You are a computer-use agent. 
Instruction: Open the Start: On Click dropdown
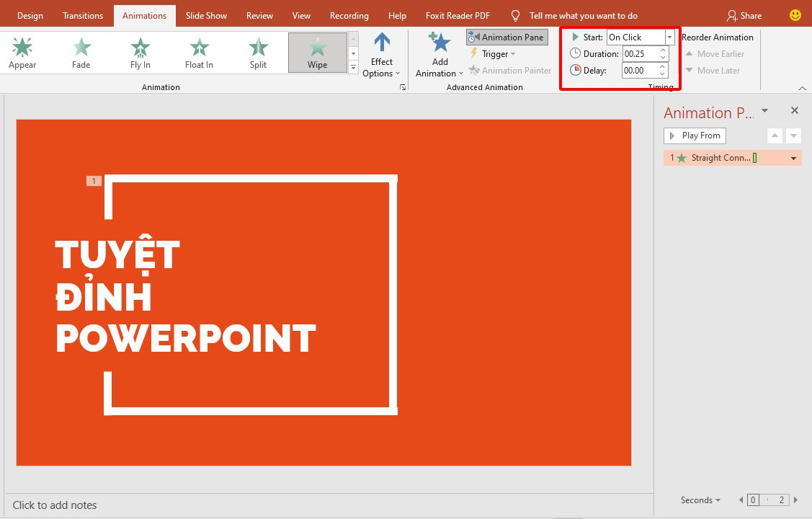pyautogui.click(x=669, y=37)
